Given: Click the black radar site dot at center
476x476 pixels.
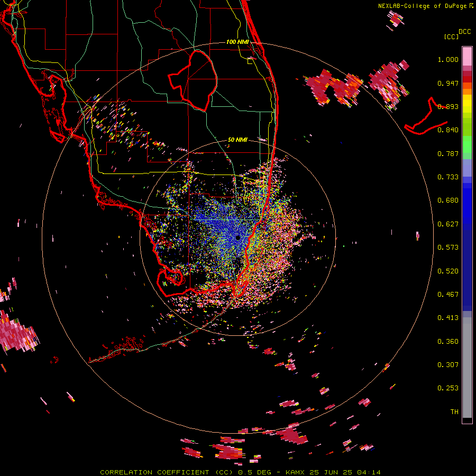Looking at the screenshot, I should pyautogui.click(x=237, y=237).
